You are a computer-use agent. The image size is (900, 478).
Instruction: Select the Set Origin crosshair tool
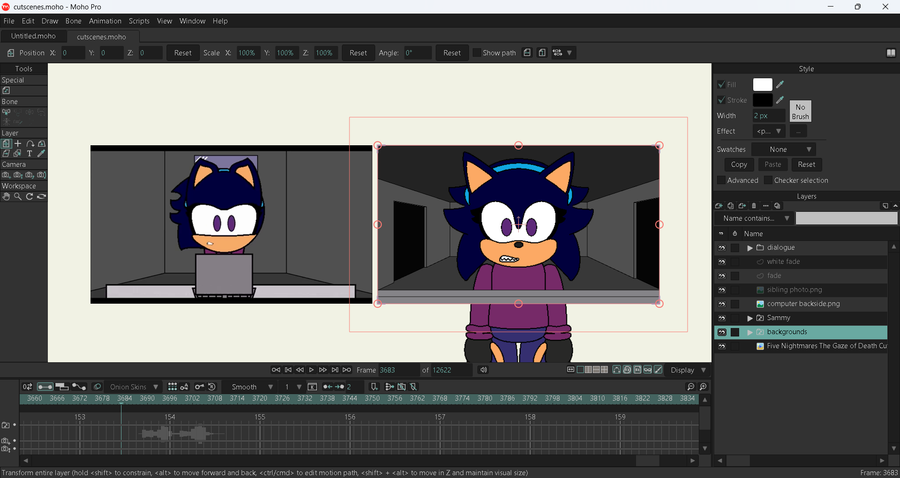18,144
